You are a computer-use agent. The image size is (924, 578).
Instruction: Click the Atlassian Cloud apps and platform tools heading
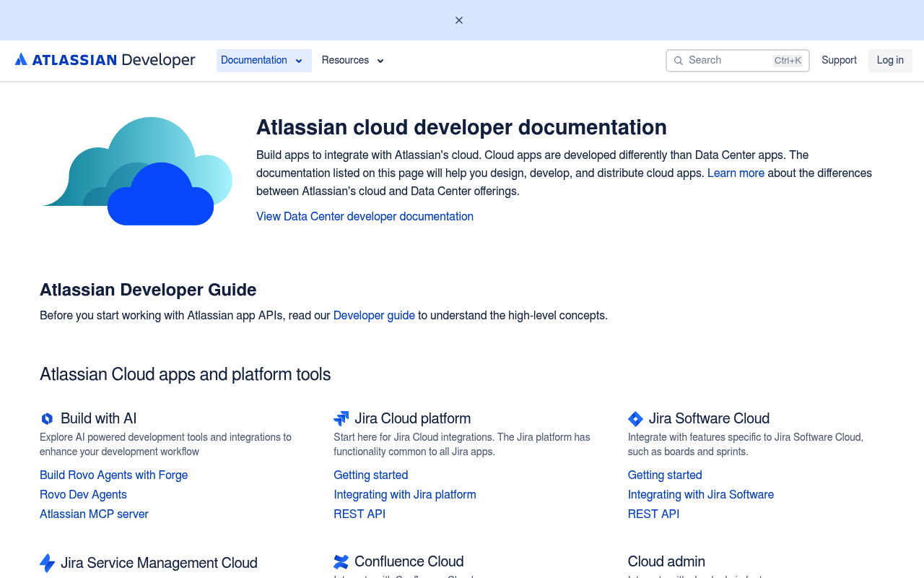185,374
